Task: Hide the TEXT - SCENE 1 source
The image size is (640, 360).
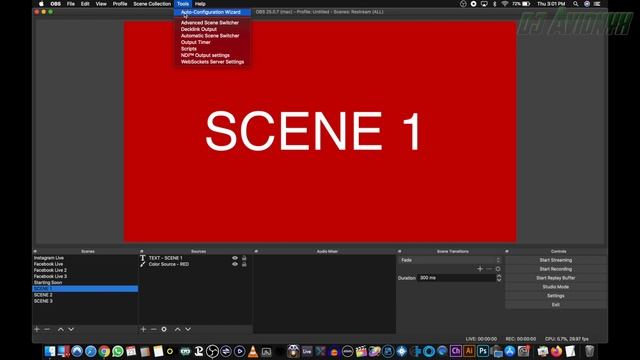Action: pos(235,258)
